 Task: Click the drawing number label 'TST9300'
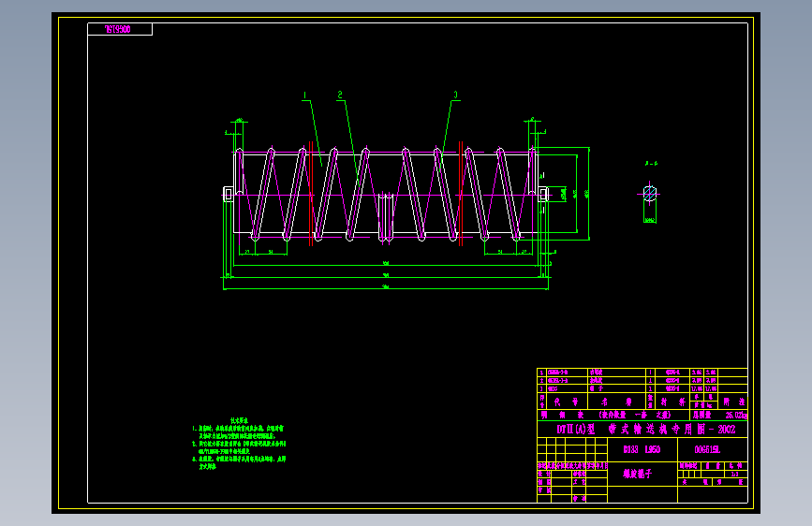pos(118,30)
